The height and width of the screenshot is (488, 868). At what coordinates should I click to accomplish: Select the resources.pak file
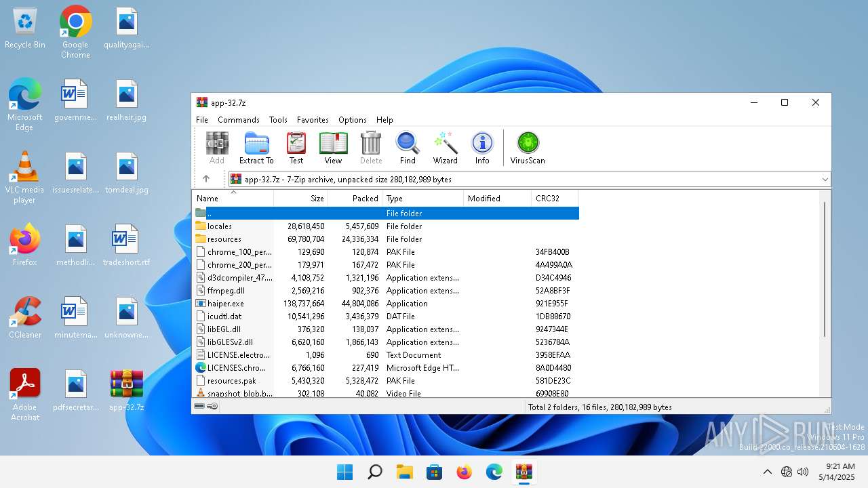pyautogui.click(x=386, y=381)
